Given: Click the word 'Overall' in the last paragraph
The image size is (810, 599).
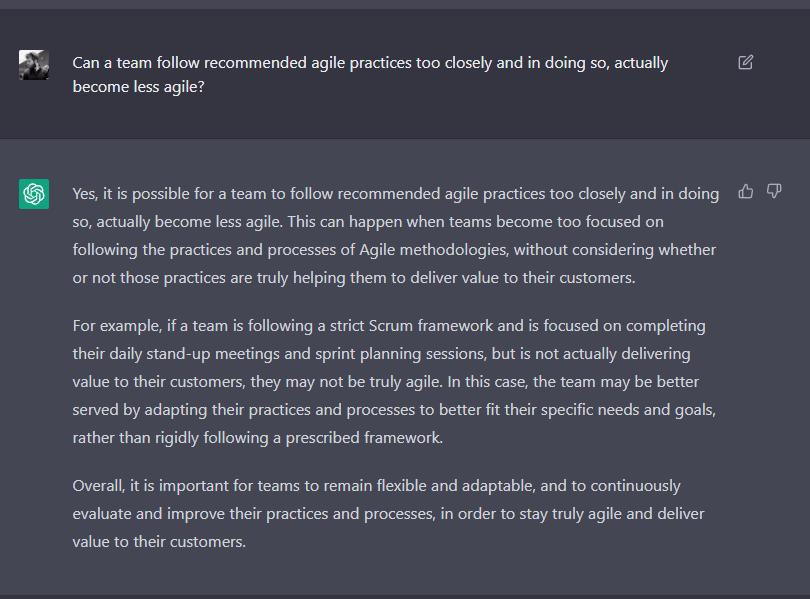Looking at the screenshot, I should click(98, 486).
